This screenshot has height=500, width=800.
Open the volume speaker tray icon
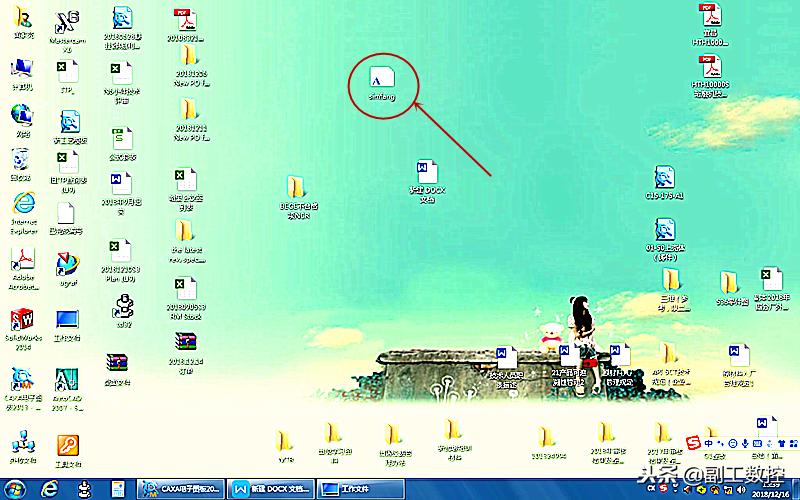pyautogui.click(x=740, y=490)
